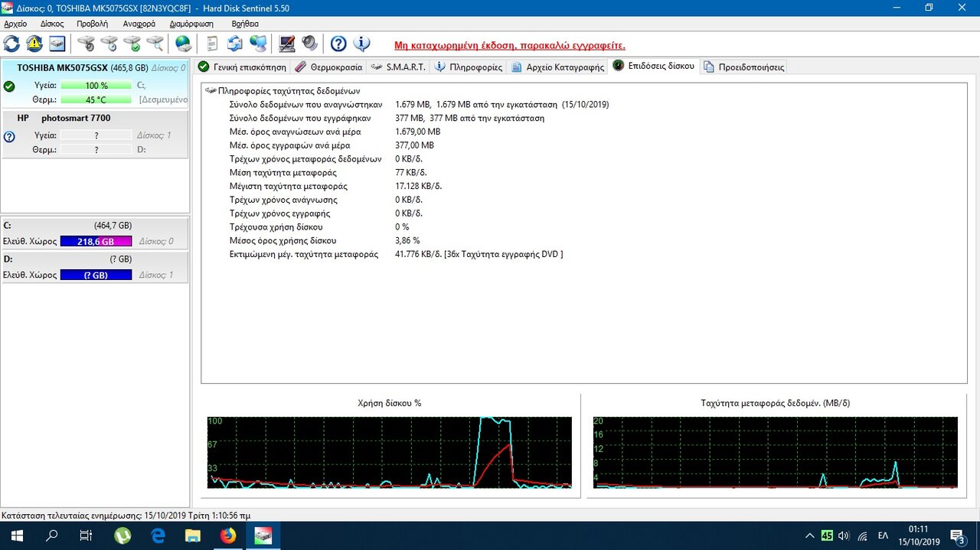Select the Επιδόσεις δίσκου tab
Screen dimensions: 980x550
click(x=654, y=66)
